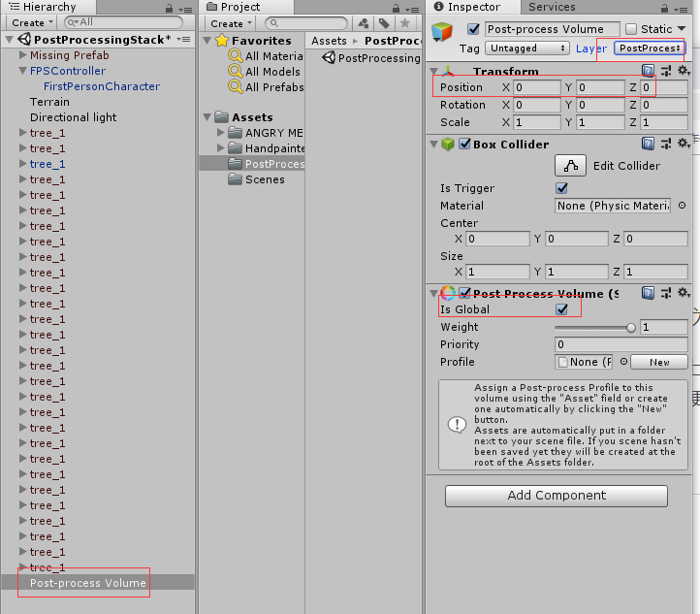The height and width of the screenshot is (614, 700).
Task: Toggle the Post Process Volume enabled checkbox
Action: pyautogui.click(x=464, y=293)
